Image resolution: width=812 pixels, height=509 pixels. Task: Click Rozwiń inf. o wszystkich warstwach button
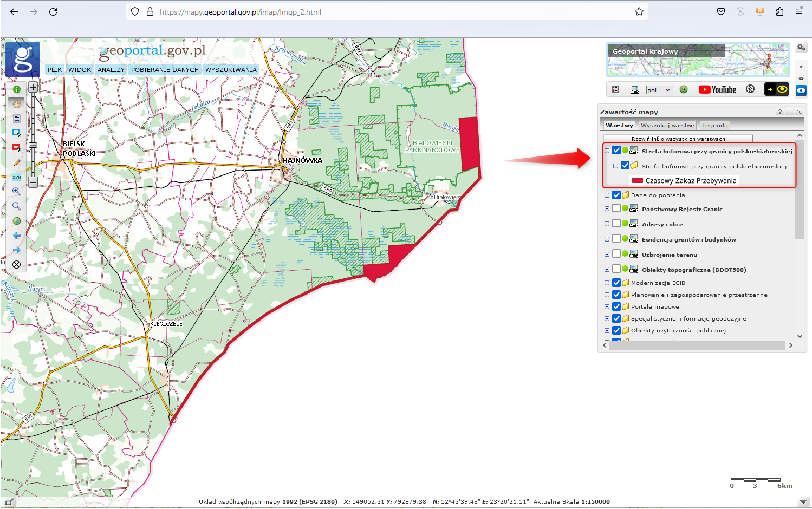(678, 139)
